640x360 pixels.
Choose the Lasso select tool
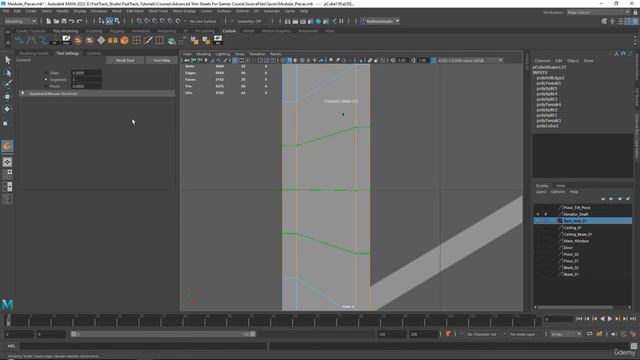(7, 73)
